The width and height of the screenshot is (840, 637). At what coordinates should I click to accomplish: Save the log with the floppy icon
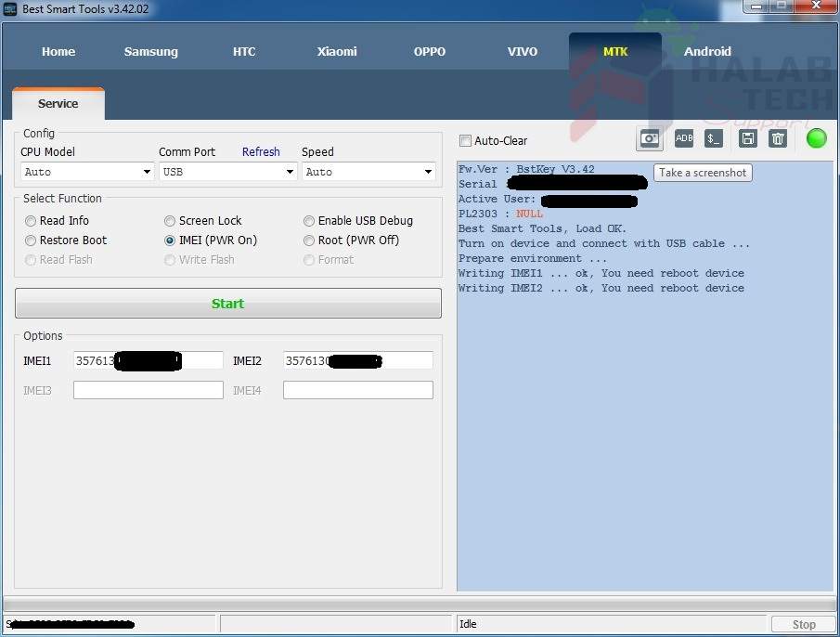pos(747,138)
